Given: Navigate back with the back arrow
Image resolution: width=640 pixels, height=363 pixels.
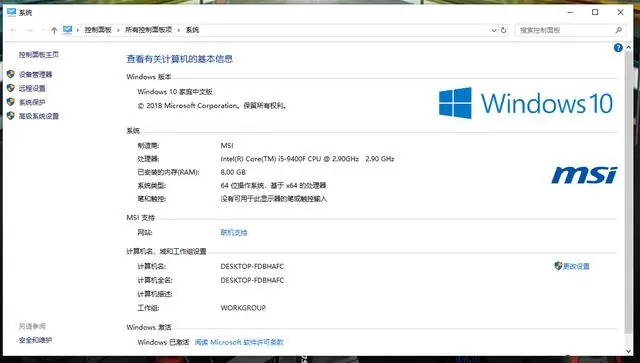Looking at the screenshot, I should (x=13, y=30).
